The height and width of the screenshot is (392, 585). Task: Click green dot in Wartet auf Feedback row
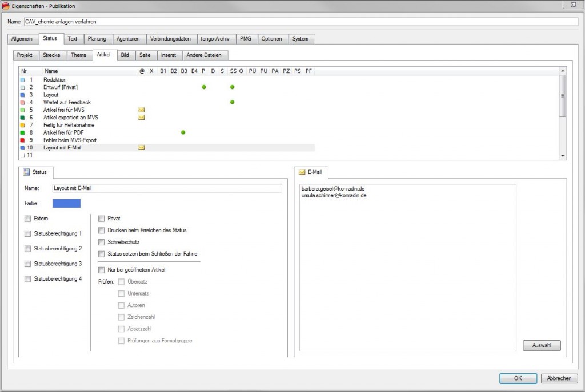tap(233, 102)
